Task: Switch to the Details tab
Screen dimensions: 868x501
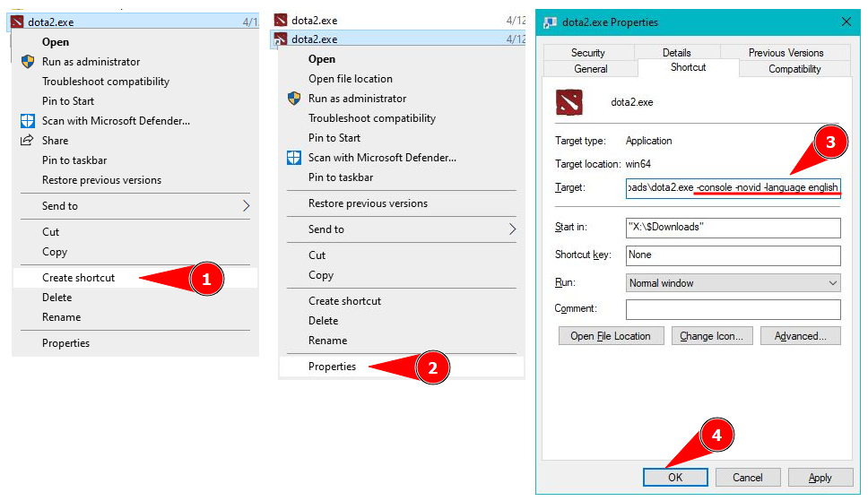Action: pos(676,53)
